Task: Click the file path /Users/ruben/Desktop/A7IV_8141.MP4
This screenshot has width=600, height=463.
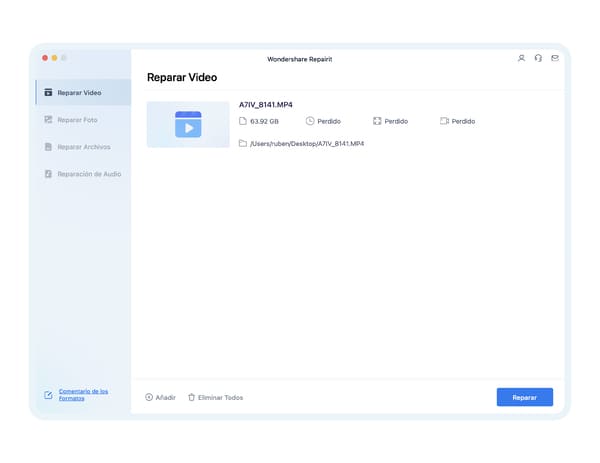Action: (x=307, y=144)
